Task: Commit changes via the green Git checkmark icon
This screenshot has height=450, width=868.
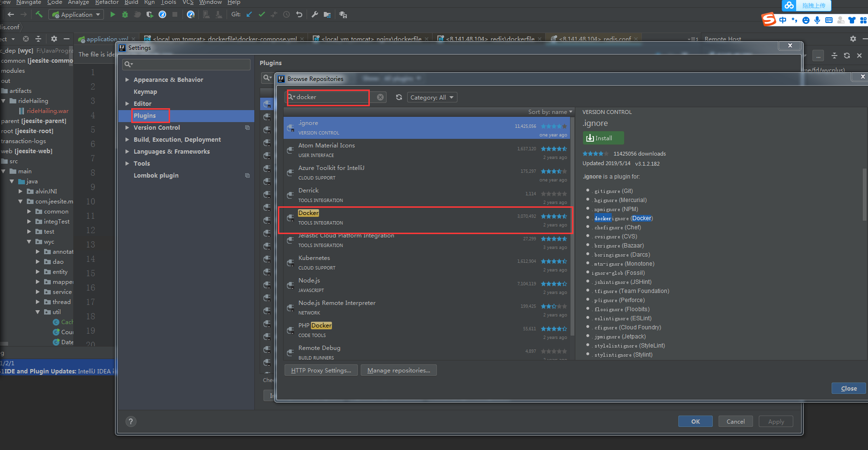Action: 262,14
